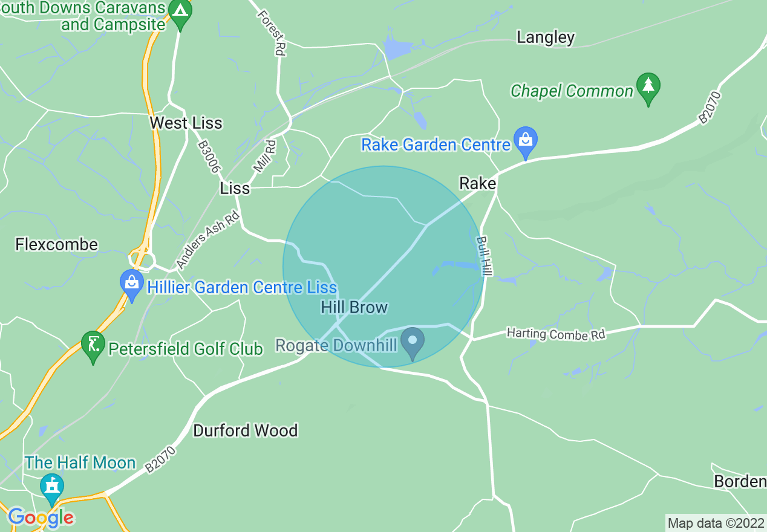
Task: Select the Chapel Common place label
Action: click(x=572, y=91)
